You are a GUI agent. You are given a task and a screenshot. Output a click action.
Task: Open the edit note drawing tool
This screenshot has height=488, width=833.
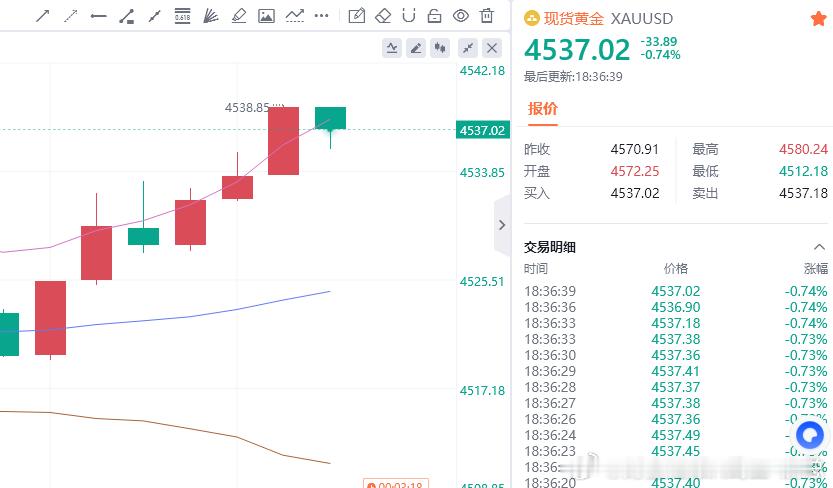[356, 16]
